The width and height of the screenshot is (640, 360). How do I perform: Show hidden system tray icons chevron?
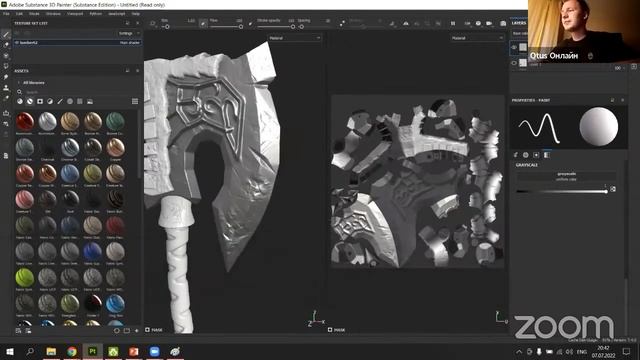pos(519,351)
